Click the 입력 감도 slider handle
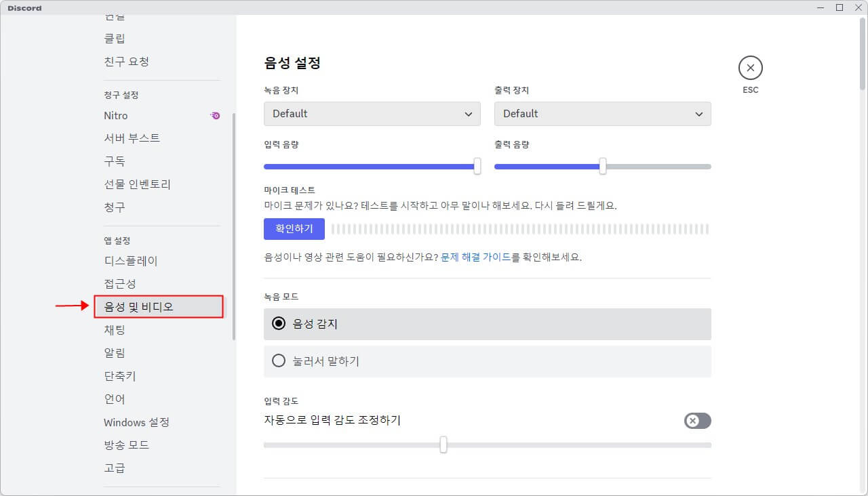 pos(443,445)
